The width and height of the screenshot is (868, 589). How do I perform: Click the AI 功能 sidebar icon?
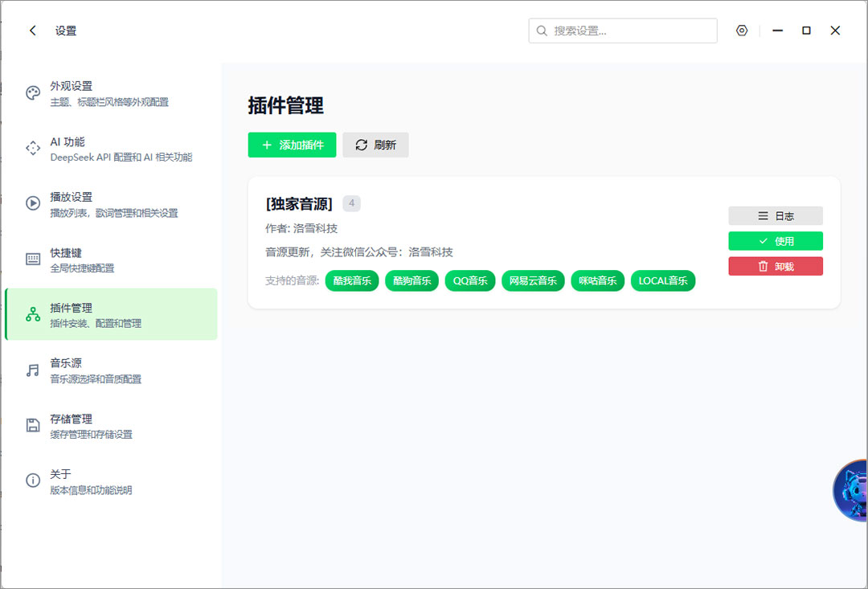coord(33,147)
